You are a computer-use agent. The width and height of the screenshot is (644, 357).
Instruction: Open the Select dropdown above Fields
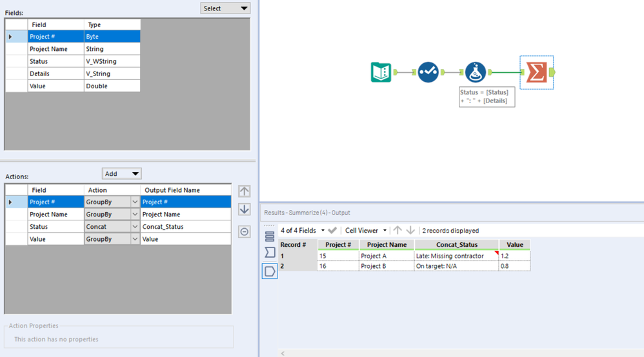tap(225, 8)
